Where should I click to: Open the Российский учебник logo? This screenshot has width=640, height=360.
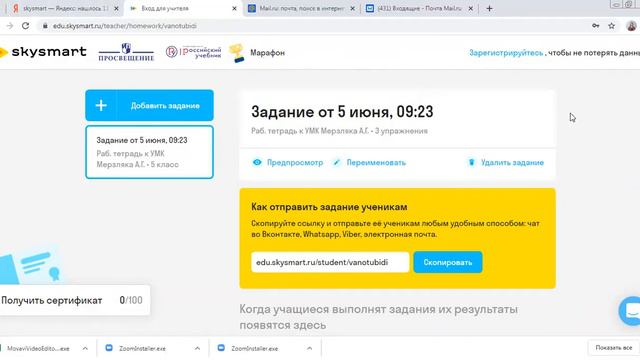(193, 52)
